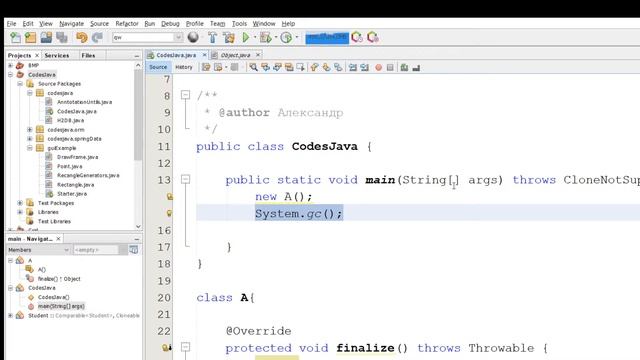
Task: Click the Build Project hammer icon
Action: click(x=212, y=38)
